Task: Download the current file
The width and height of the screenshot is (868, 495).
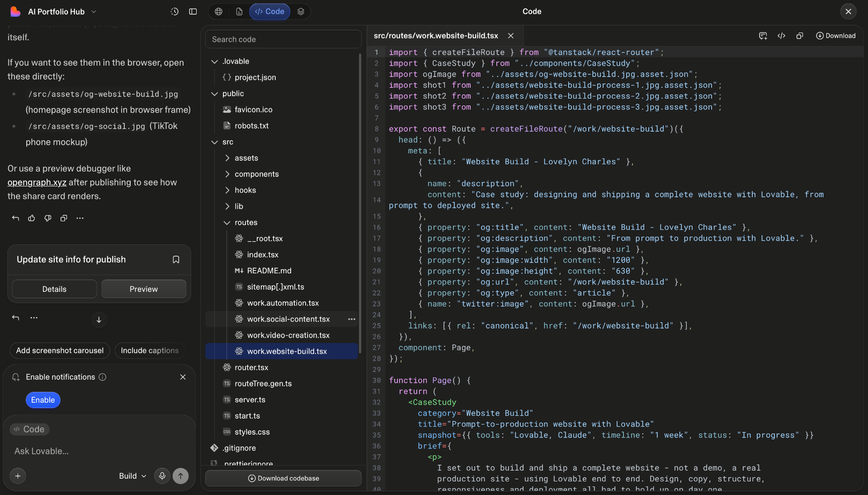Action: (835, 36)
